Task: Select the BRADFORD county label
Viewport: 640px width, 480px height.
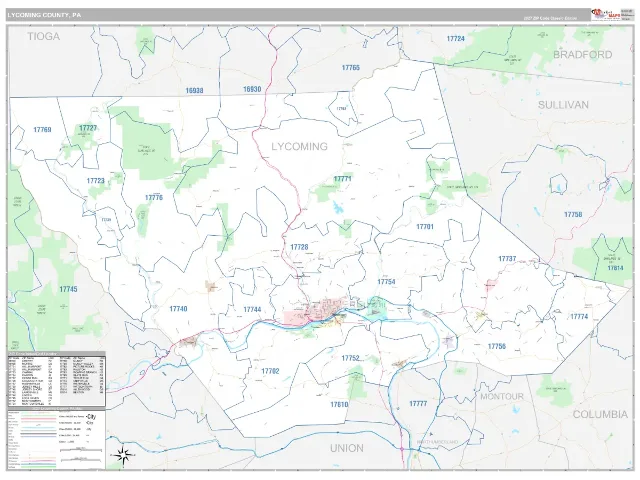Action: (582, 55)
